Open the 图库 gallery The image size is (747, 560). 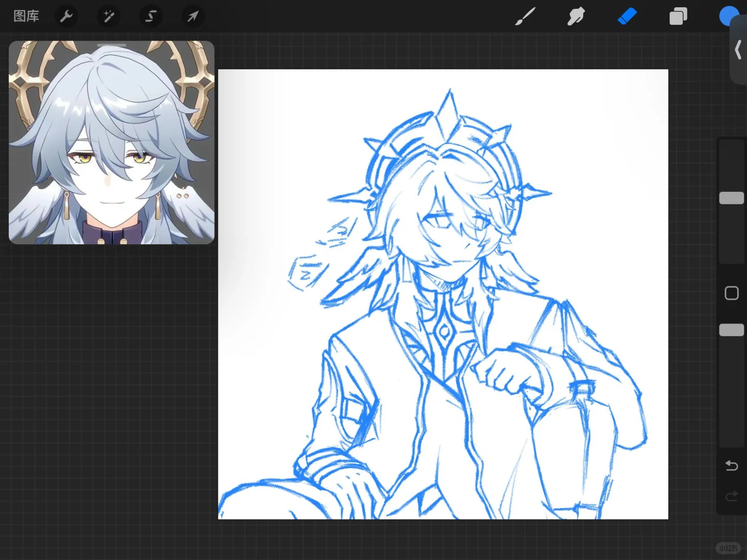click(26, 16)
